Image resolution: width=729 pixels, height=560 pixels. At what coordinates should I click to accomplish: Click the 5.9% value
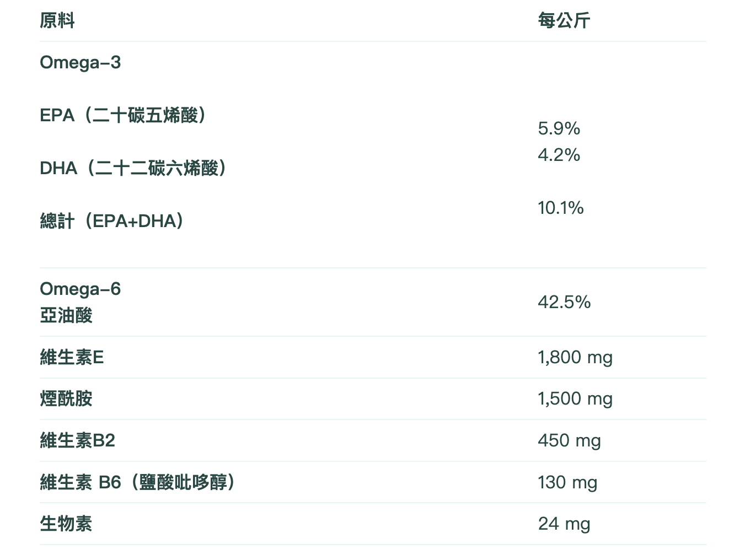[x=559, y=128]
